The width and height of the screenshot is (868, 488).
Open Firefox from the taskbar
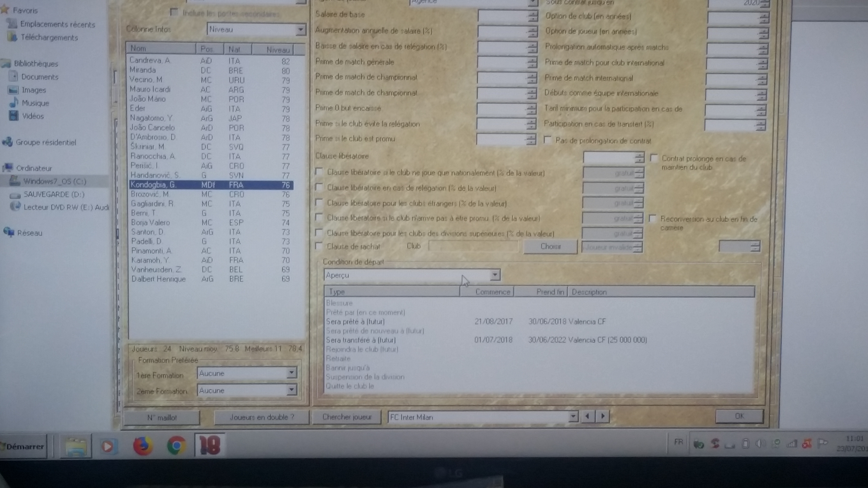[143, 446]
